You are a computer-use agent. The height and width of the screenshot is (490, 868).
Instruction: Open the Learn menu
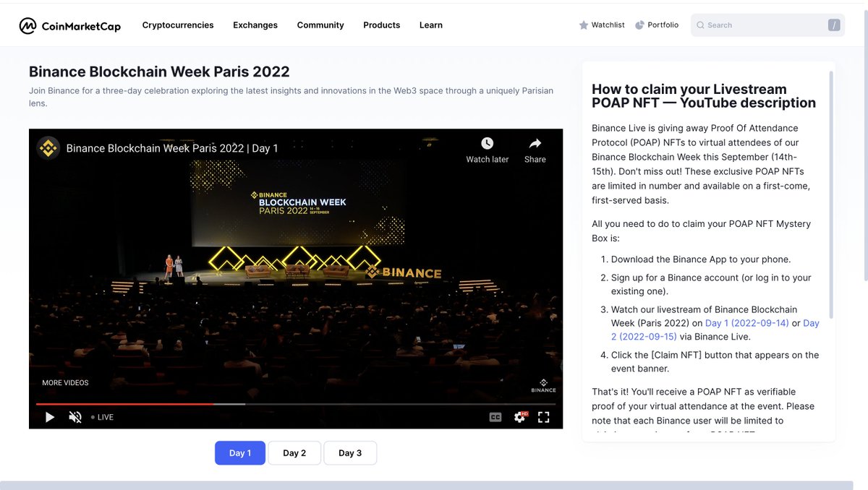[x=431, y=25]
